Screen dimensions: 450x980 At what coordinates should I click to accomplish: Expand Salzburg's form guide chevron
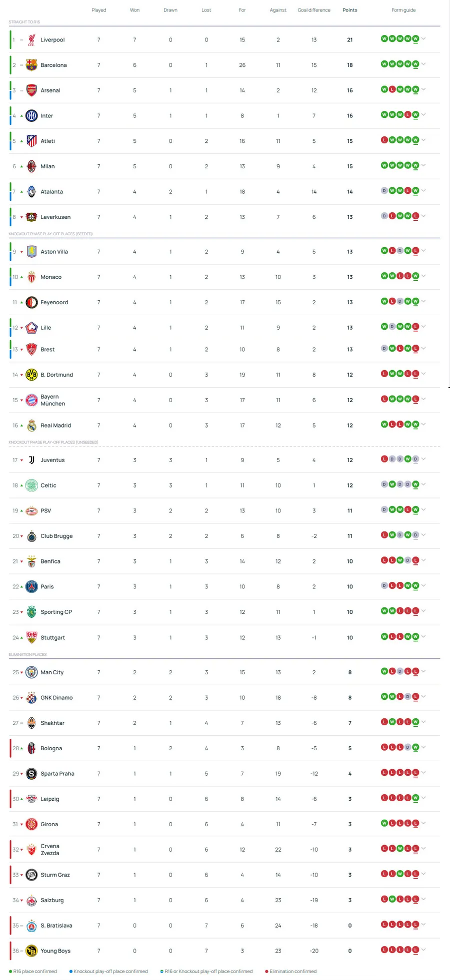[x=423, y=899]
